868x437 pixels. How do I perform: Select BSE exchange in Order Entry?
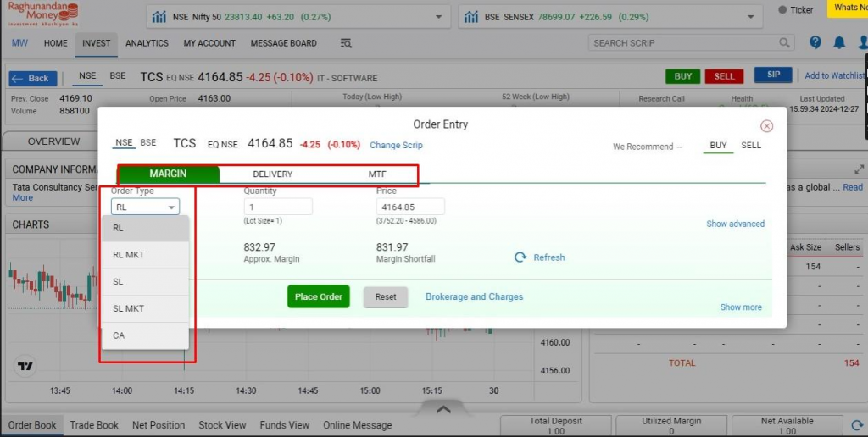click(x=147, y=143)
